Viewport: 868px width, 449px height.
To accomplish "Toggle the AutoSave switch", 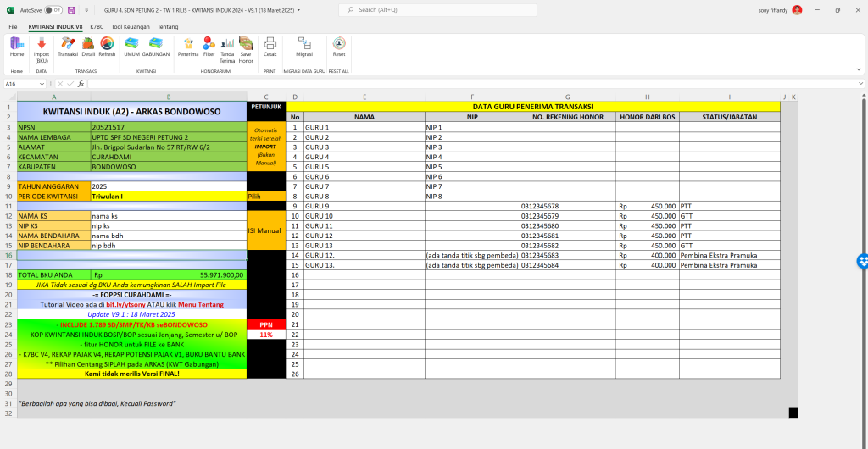I will pyautogui.click(x=52, y=10).
